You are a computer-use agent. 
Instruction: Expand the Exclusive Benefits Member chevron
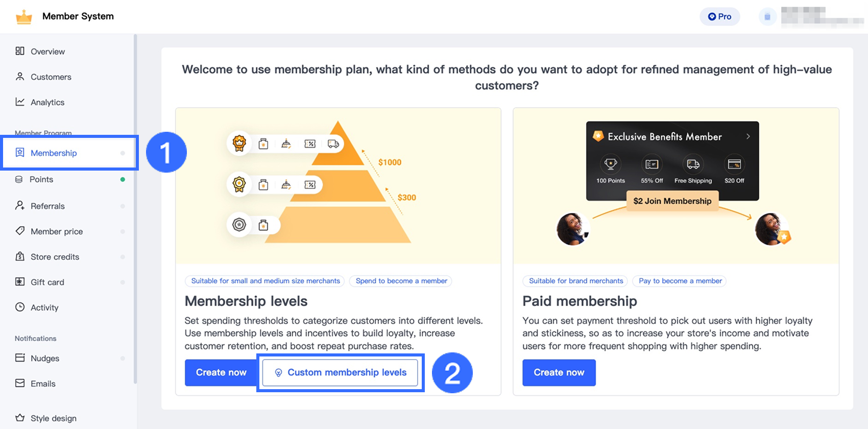click(x=748, y=136)
